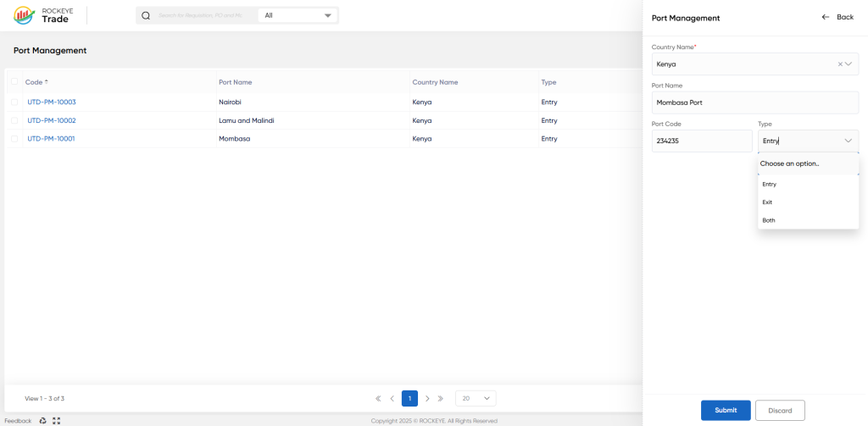The height and width of the screenshot is (426, 868).
Task: Select page 1 in pagination
Action: click(409, 398)
